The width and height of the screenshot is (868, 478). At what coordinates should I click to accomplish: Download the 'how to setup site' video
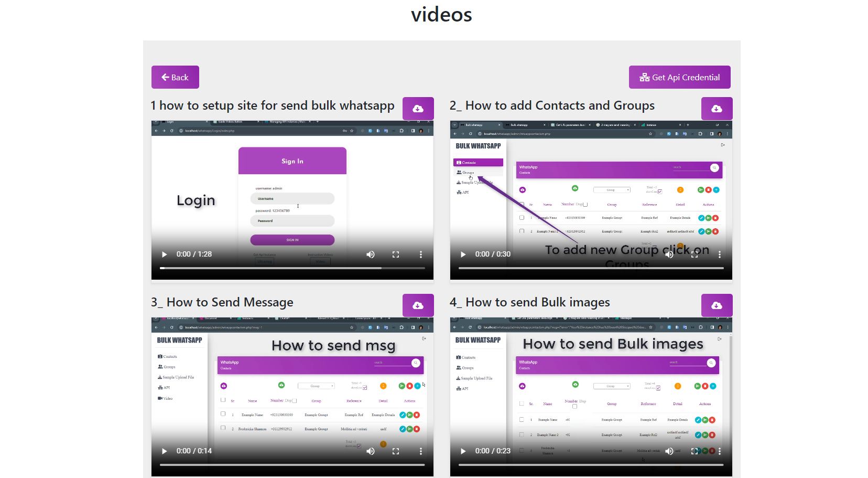(x=418, y=109)
